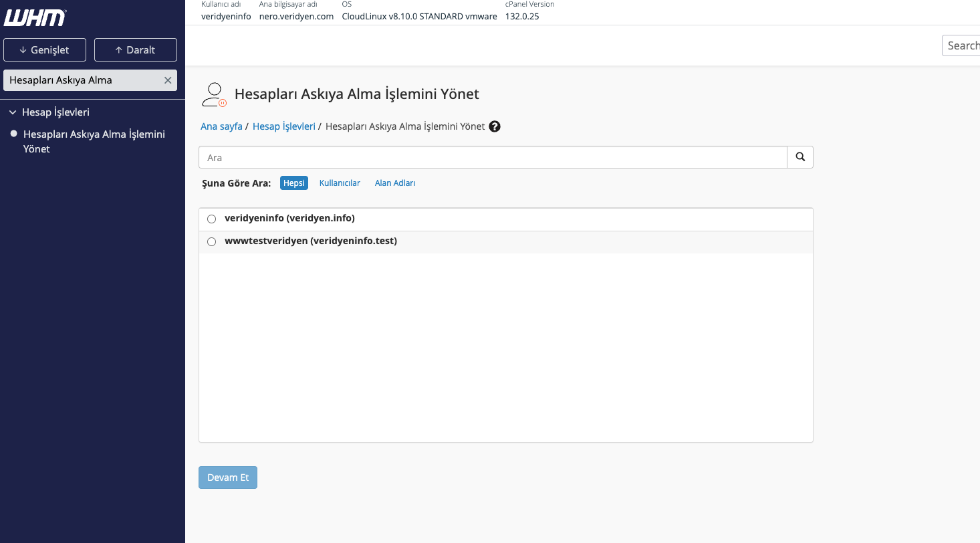Click the magnifying glass search button

pyautogui.click(x=800, y=157)
